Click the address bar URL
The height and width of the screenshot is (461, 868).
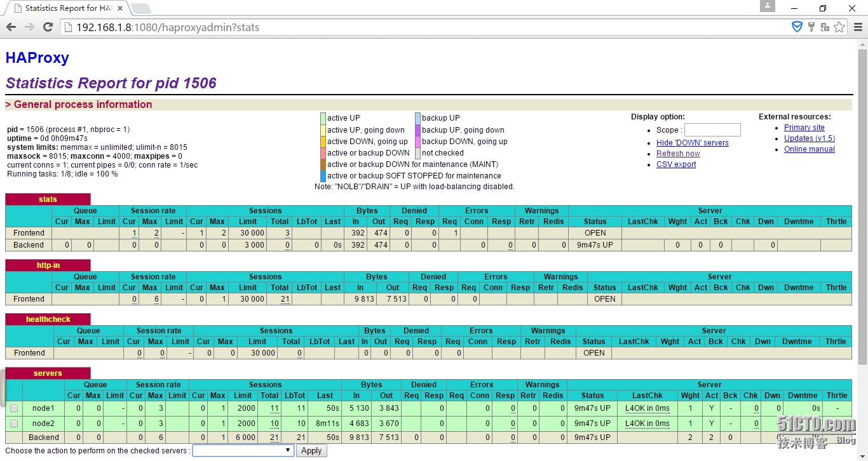tap(168, 27)
